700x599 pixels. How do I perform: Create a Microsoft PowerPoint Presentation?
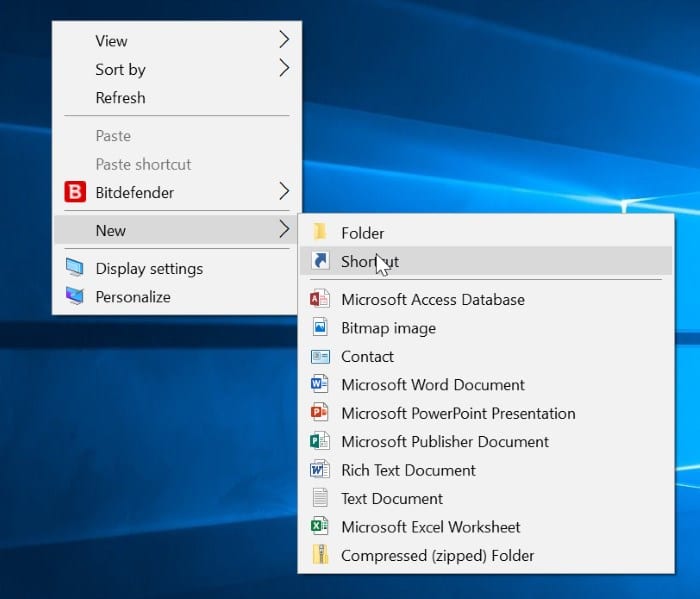tap(486, 413)
